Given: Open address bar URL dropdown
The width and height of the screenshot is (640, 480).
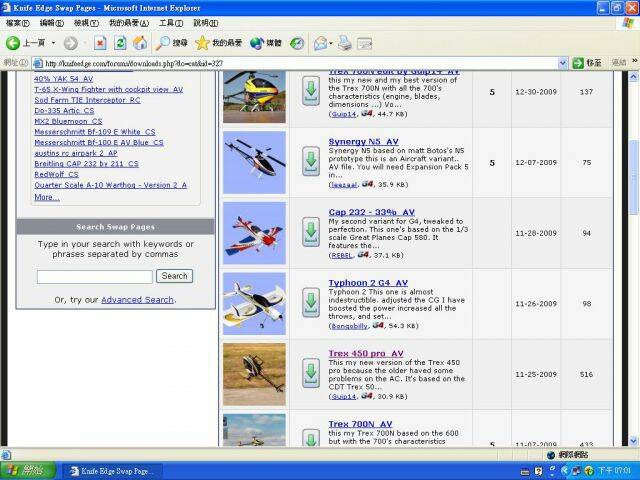Looking at the screenshot, I should click(563, 63).
